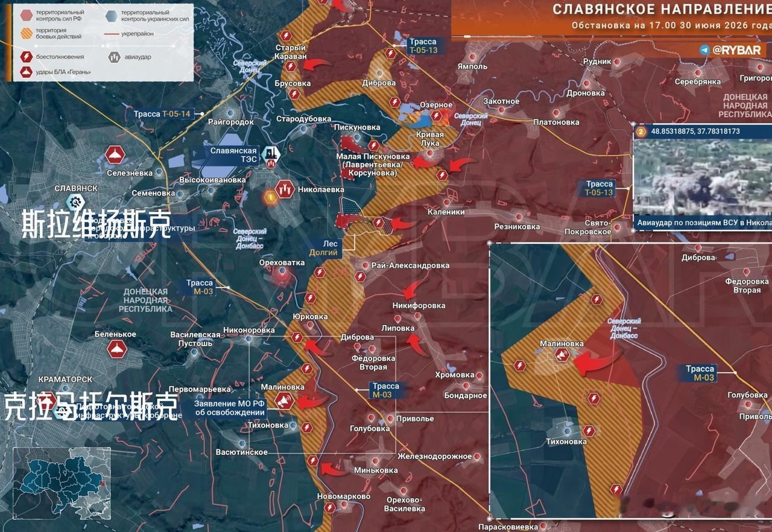Image resolution: width=772 pixels, height=532 pixels.
Task: Click the megaphone icon at Малиновка in inset map
Action: point(562,355)
